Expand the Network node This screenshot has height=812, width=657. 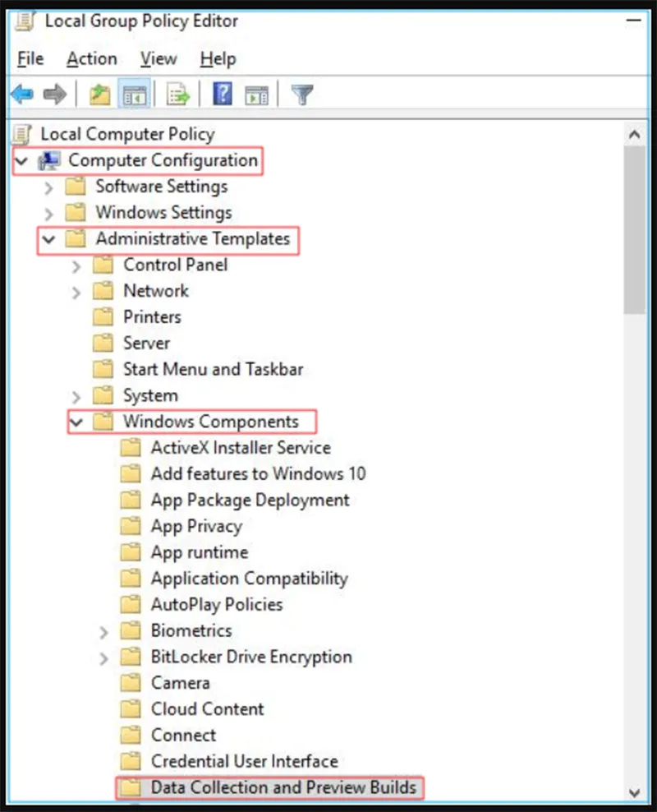[x=76, y=293]
